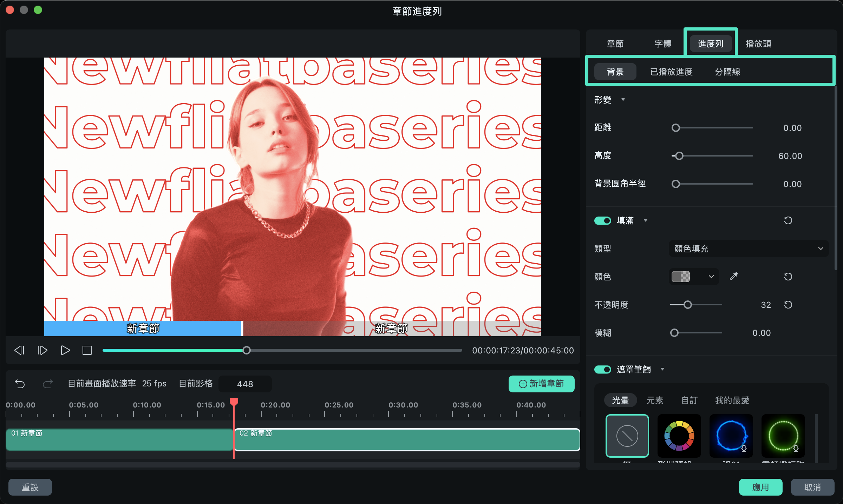Click the 0:20.00 mark on timeline ruler

point(275,405)
